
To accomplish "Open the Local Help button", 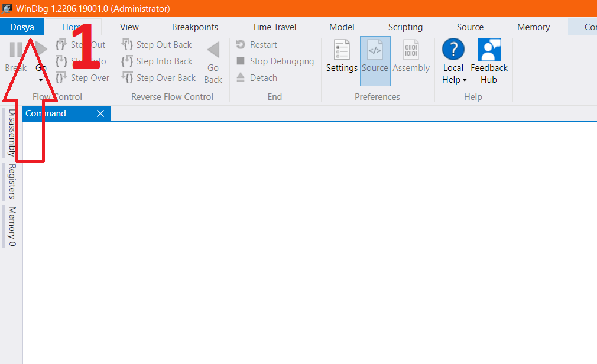I will pyautogui.click(x=453, y=55).
